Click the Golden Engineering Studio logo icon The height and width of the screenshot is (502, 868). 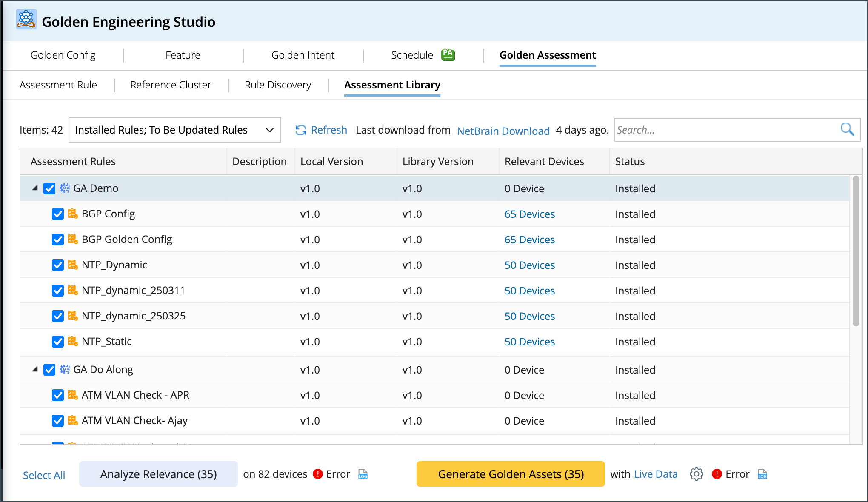click(26, 20)
